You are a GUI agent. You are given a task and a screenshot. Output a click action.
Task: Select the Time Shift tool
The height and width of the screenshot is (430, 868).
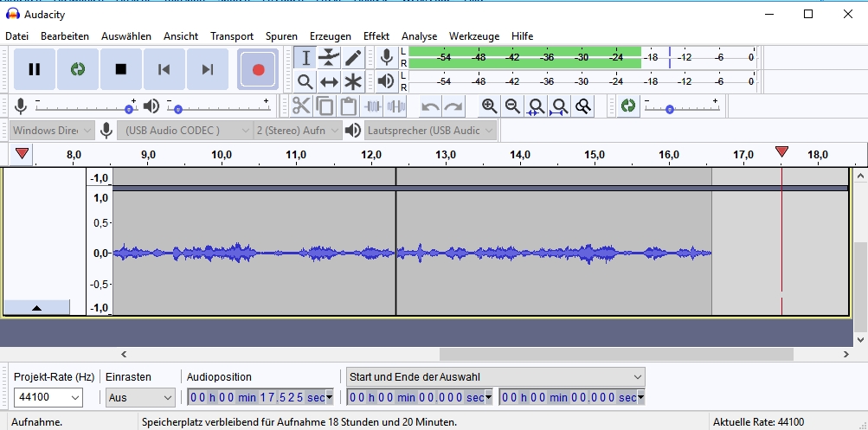click(329, 82)
